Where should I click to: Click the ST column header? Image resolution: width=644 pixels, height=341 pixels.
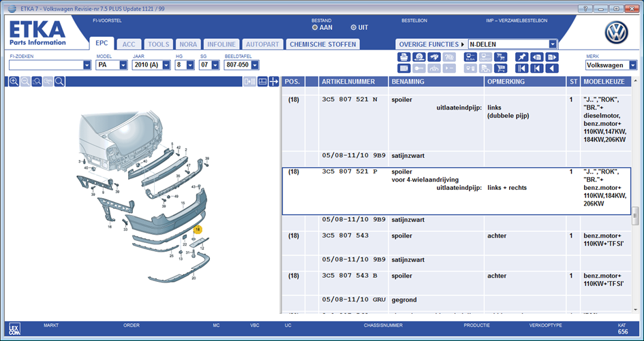(573, 82)
